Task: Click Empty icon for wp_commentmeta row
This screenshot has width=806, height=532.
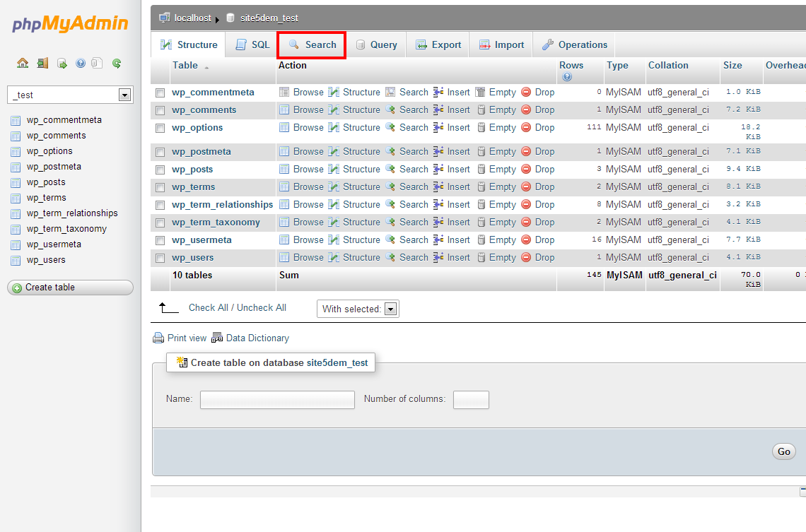Action: (480, 93)
